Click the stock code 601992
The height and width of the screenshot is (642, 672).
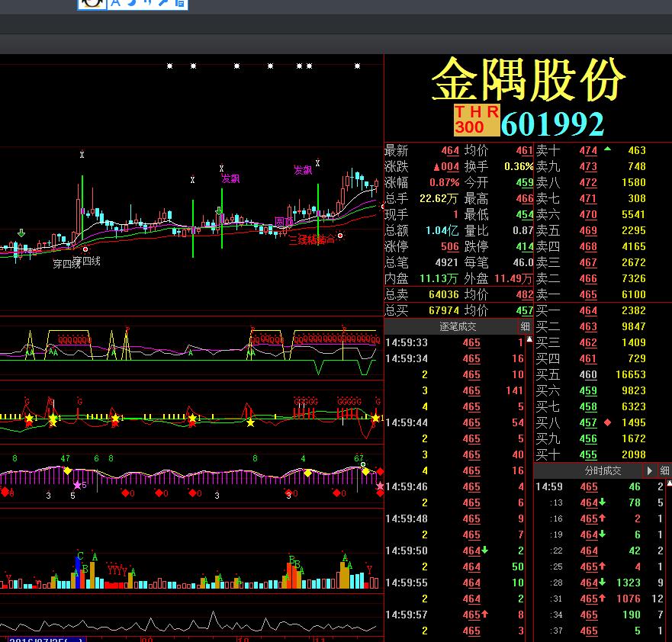pos(552,124)
